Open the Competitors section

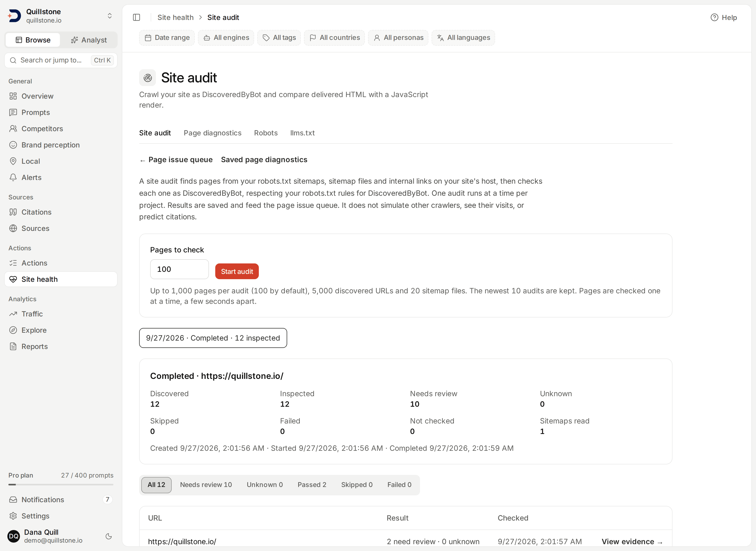coord(61,129)
